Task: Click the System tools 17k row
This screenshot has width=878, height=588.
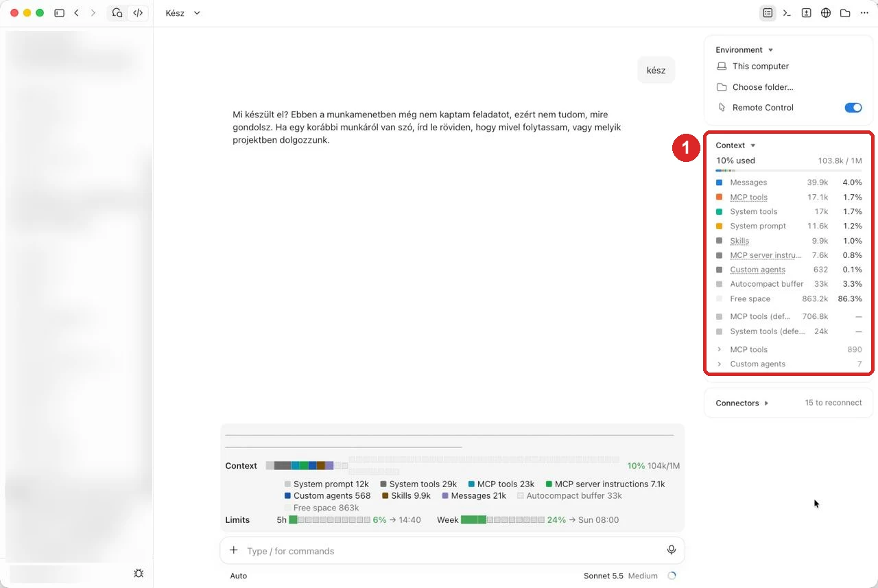Action: pyautogui.click(x=789, y=212)
